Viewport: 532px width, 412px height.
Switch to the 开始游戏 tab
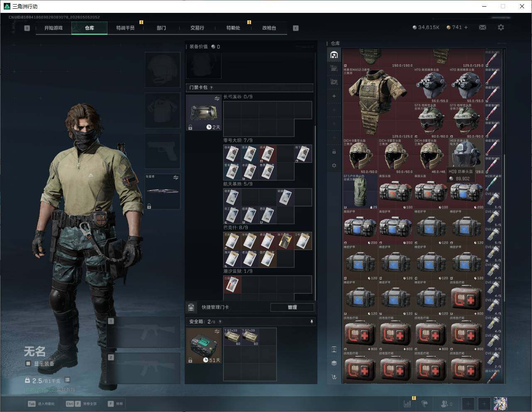pyautogui.click(x=54, y=28)
